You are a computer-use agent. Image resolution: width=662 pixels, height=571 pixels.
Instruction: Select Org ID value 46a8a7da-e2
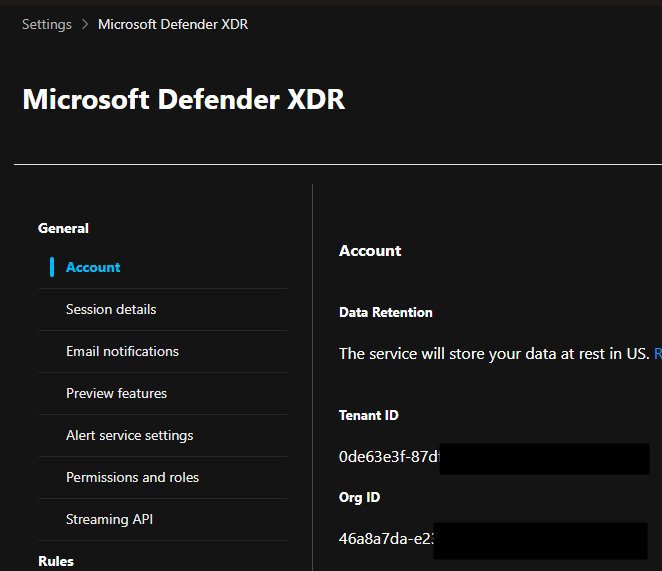386,539
